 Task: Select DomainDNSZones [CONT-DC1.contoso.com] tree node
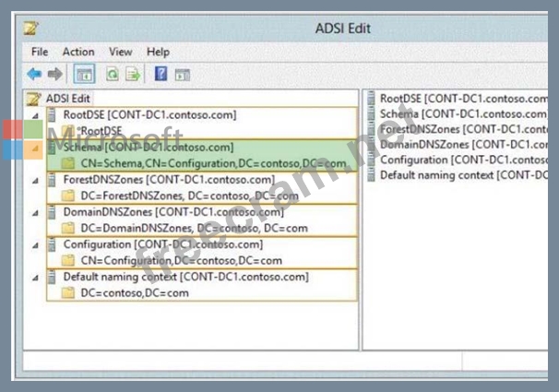click(x=173, y=212)
